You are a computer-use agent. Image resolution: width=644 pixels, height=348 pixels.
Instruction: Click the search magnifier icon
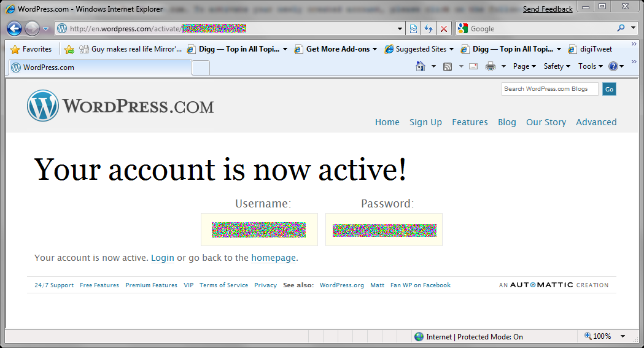click(x=621, y=28)
